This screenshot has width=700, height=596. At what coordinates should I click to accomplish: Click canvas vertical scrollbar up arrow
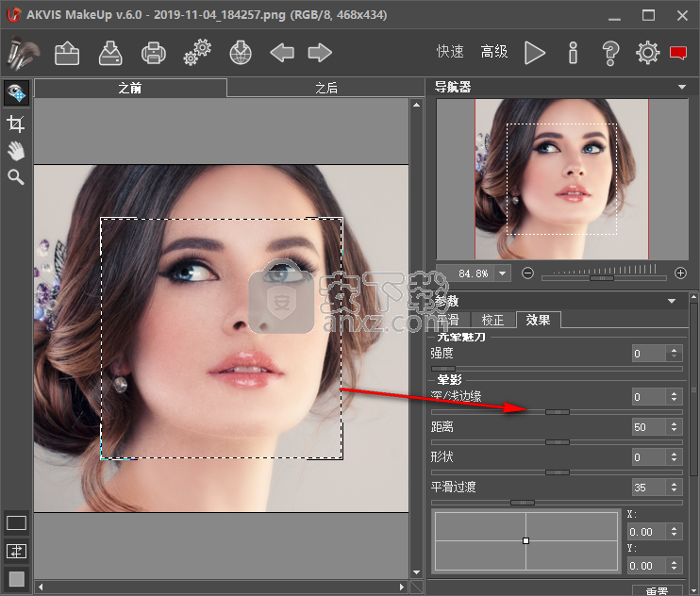pos(417,105)
